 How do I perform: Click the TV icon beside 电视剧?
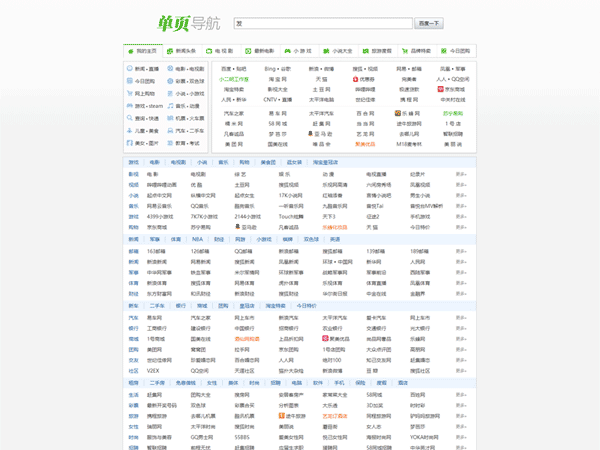(x=209, y=50)
